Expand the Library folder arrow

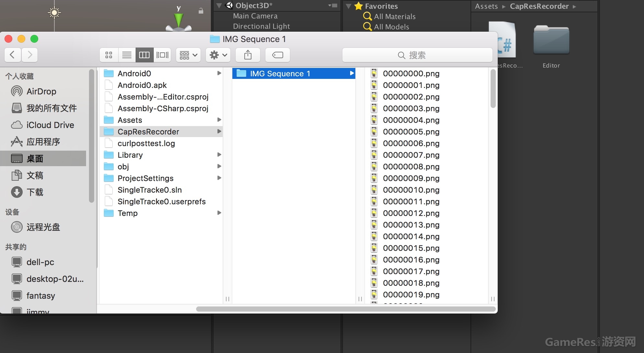[219, 155]
